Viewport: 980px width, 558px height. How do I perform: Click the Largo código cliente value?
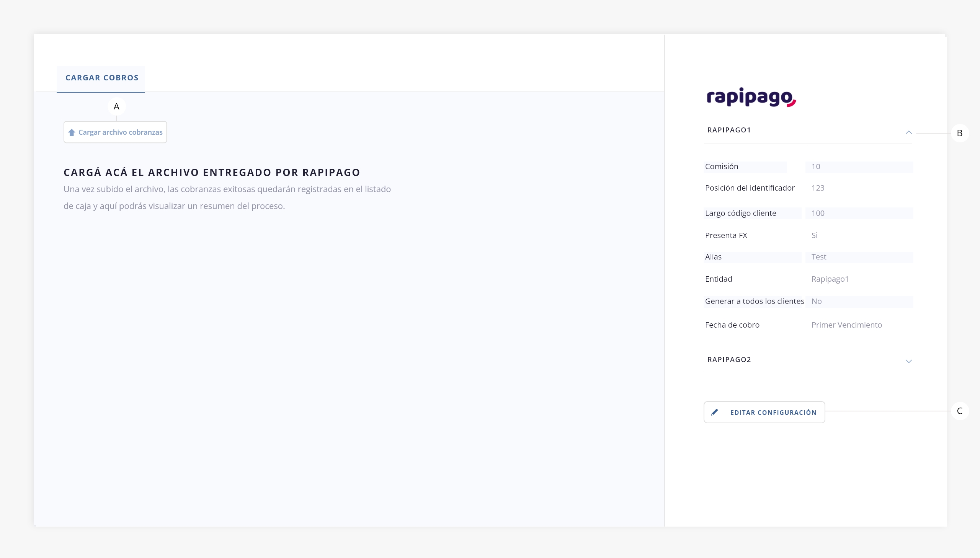tap(859, 213)
